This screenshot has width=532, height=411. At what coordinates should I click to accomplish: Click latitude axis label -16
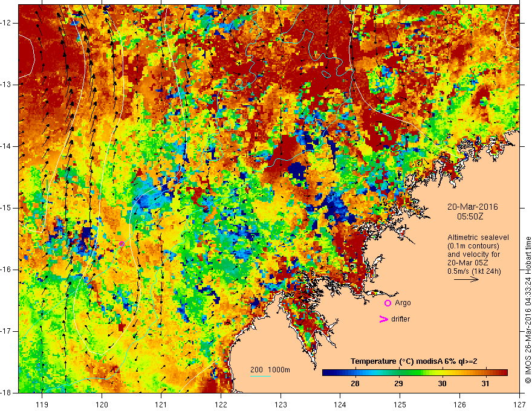click(x=7, y=270)
